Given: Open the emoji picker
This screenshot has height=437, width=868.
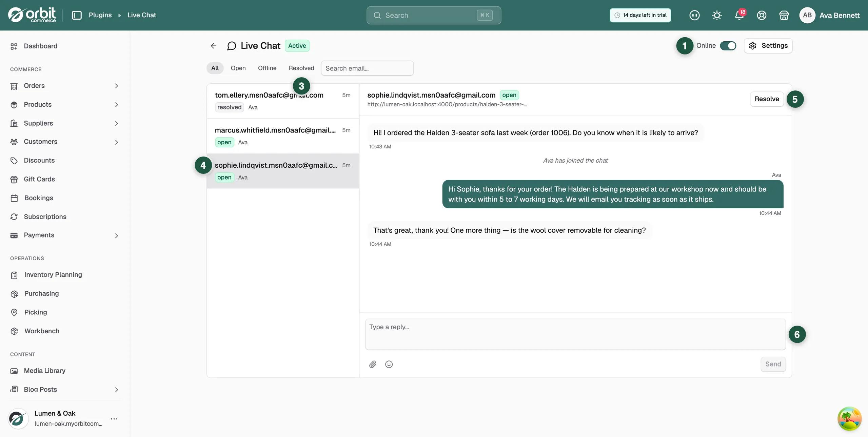Looking at the screenshot, I should click(x=389, y=364).
